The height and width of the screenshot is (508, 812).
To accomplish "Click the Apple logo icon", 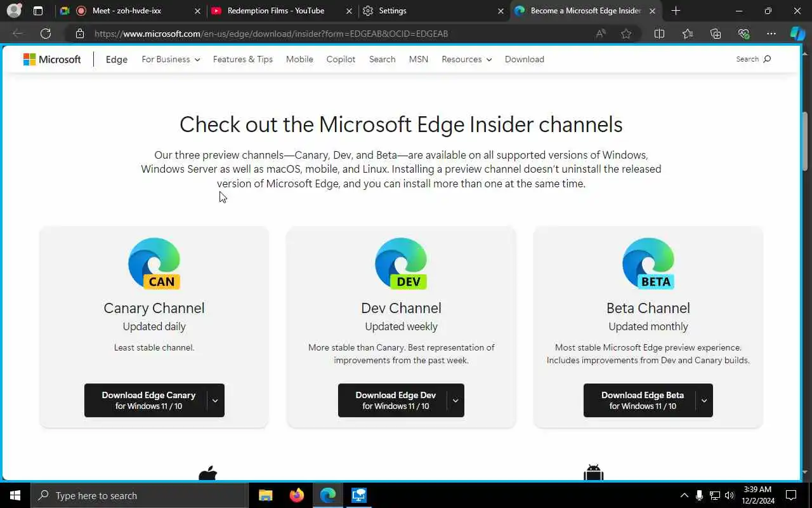I will point(208,474).
